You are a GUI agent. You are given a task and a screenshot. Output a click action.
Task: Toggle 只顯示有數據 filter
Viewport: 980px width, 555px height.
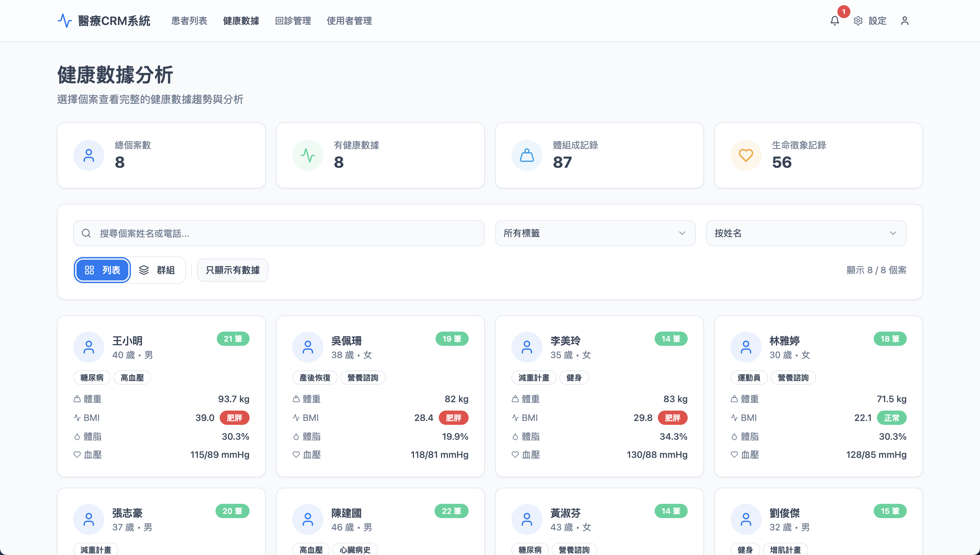coord(232,270)
